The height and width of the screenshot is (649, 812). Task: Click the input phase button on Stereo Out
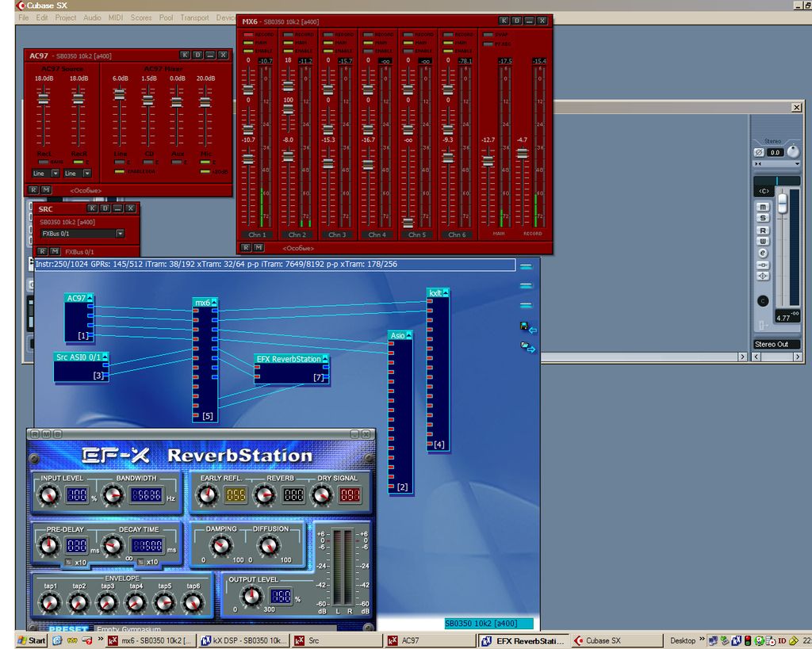coord(759,152)
